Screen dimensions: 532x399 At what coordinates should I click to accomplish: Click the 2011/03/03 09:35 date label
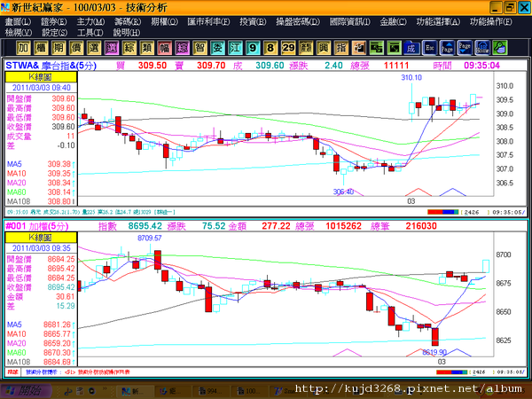(x=42, y=248)
